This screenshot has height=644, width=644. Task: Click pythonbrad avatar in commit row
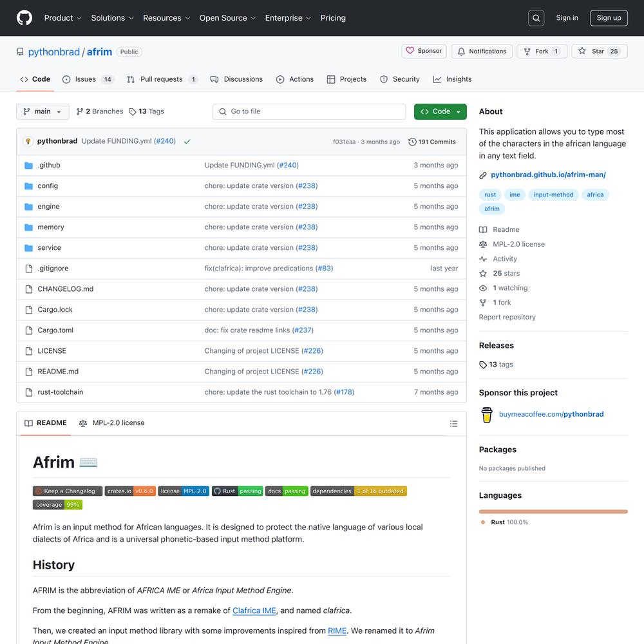[28, 141]
